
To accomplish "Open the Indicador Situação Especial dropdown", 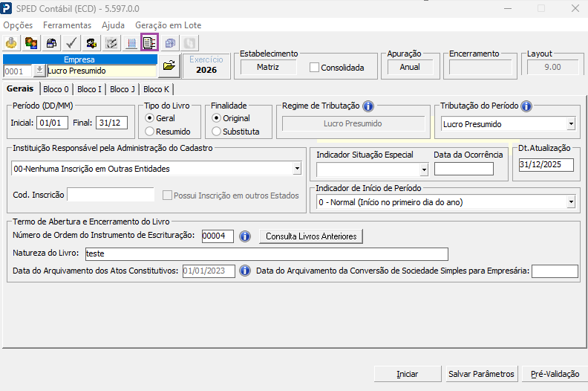I will (x=424, y=169).
